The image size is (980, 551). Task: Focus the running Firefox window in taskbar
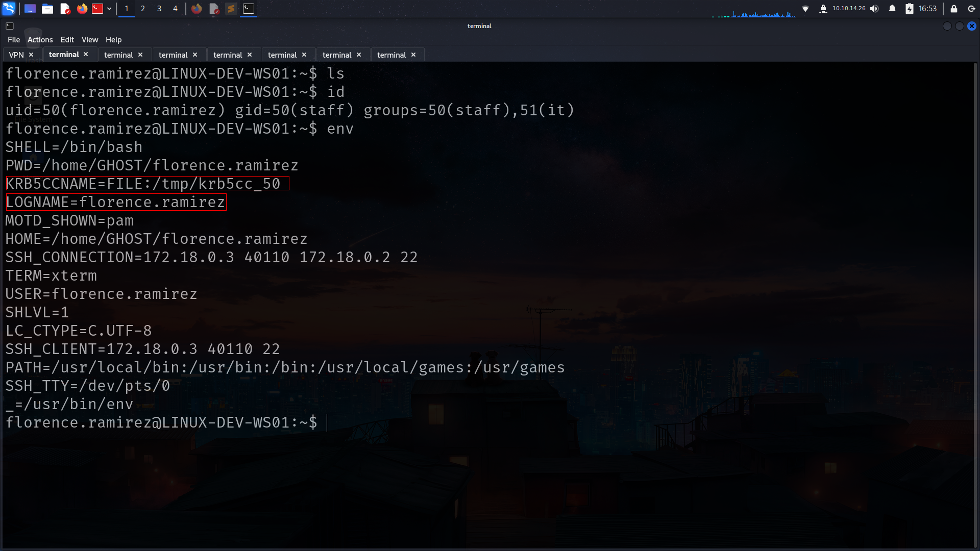click(197, 9)
